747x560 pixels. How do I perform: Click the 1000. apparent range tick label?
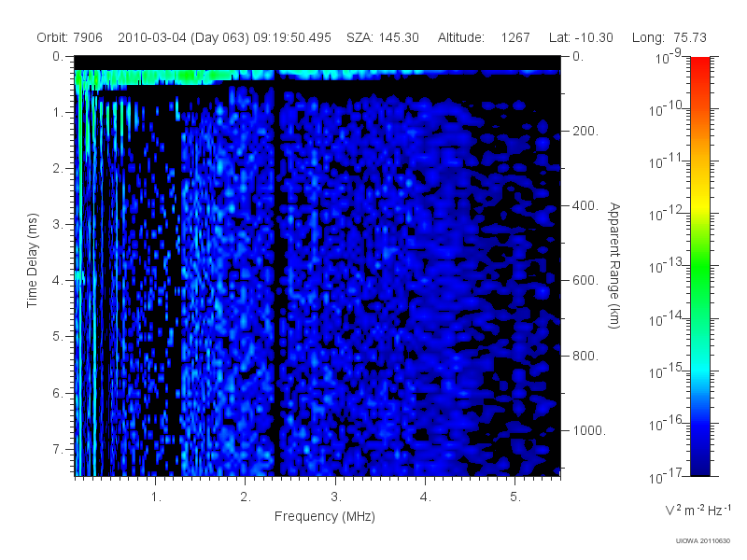coord(589,430)
